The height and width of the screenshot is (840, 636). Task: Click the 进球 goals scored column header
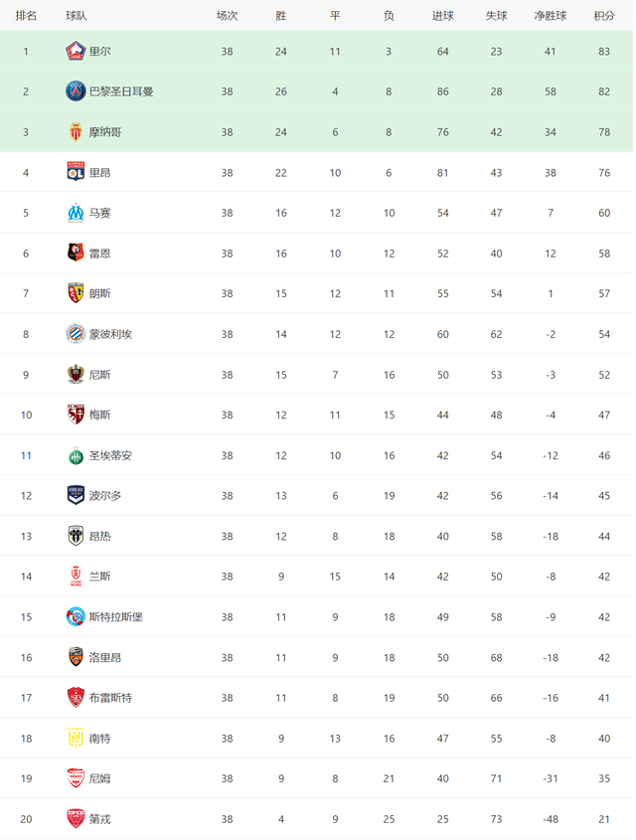click(x=443, y=16)
